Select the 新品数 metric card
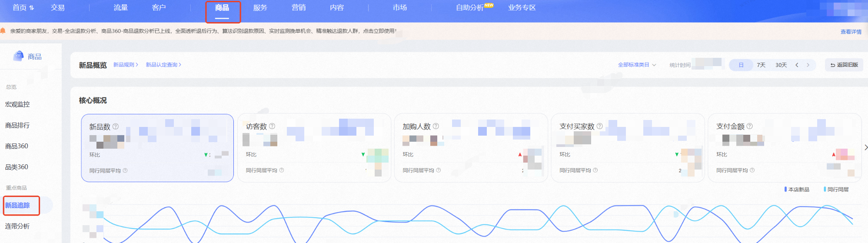 point(157,148)
